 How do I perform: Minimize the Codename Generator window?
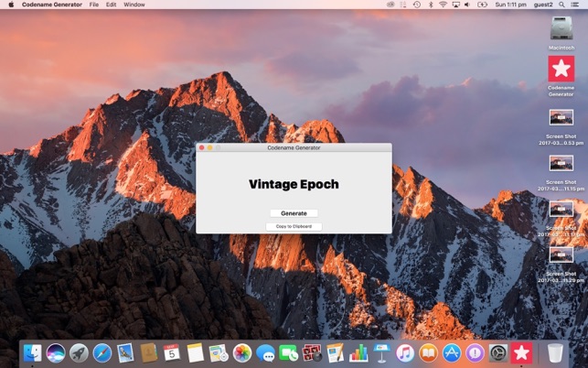point(210,147)
